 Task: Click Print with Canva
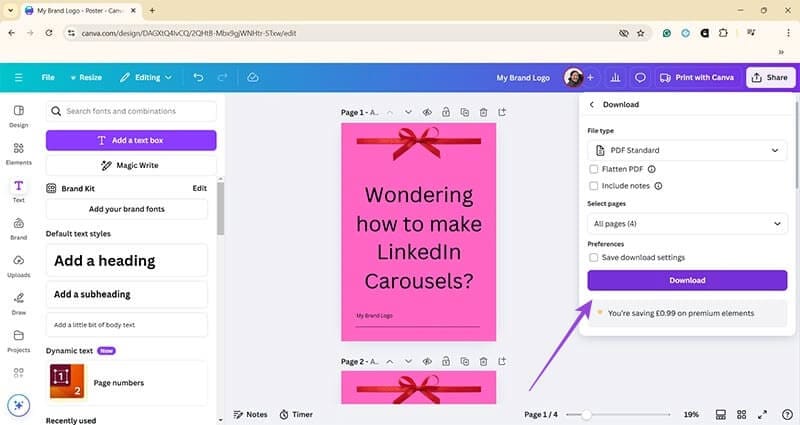[x=697, y=78]
